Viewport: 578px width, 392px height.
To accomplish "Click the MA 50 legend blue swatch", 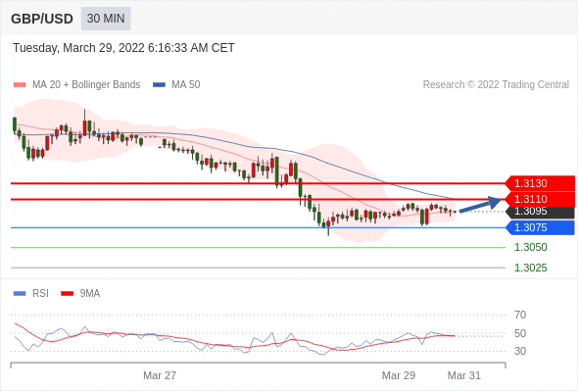I will pyautogui.click(x=159, y=85).
